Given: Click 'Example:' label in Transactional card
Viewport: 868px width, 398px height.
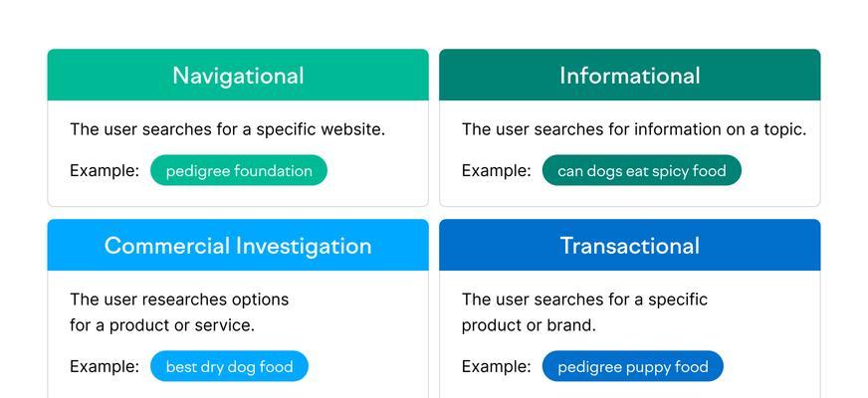Looking at the screenshot, I should [x=497, y=366].
